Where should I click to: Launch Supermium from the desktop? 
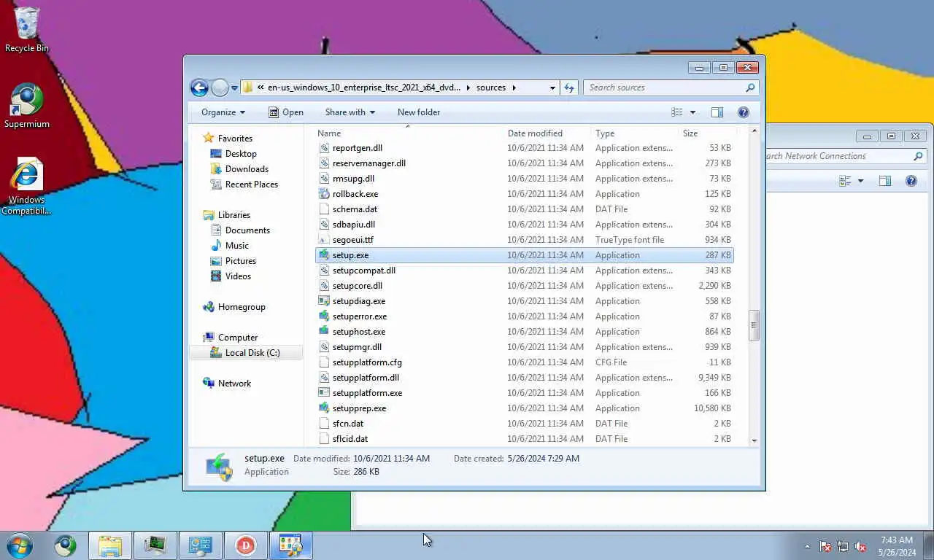[27, 106]
